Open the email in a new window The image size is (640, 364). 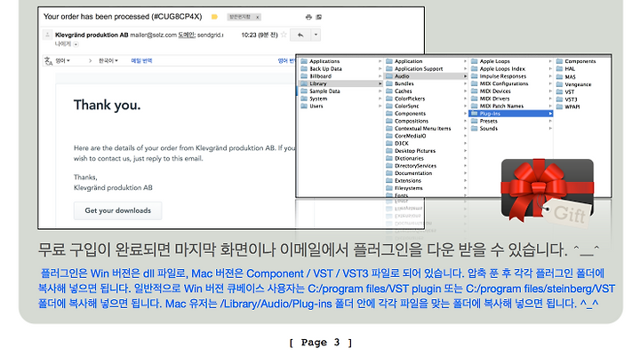point(319,17)
